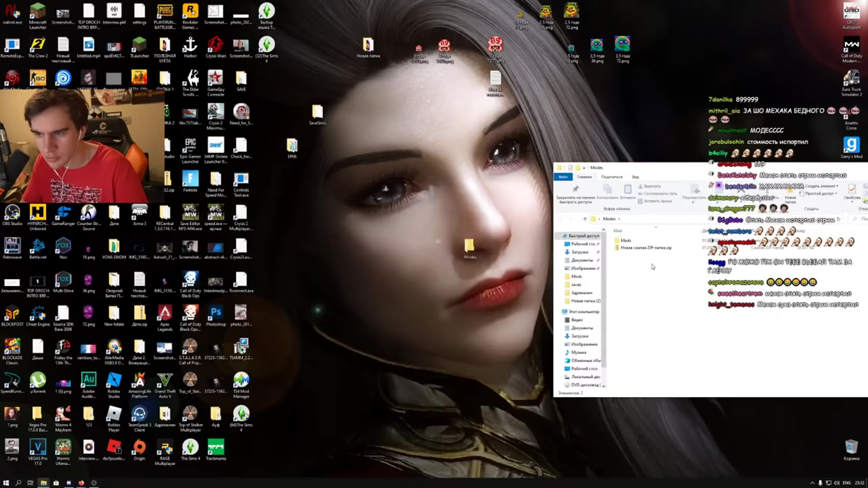Expand the chevron after Modes in address bar
Image resolution: width=868 pixels, height=488 pixels.
click(619, 219)
